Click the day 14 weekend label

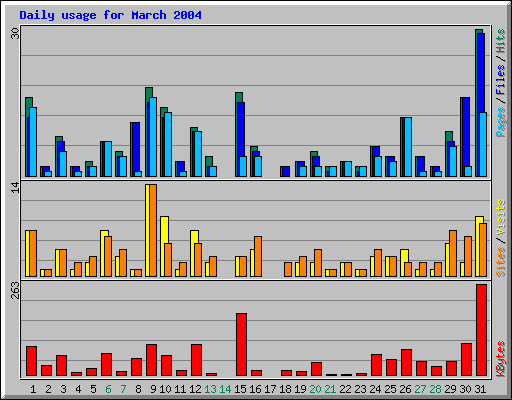(225, 389)
